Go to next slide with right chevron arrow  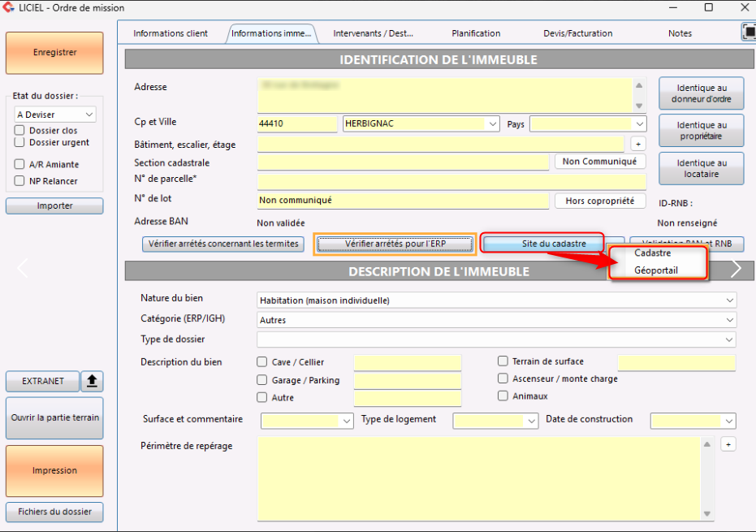click(x=736, y=269)
